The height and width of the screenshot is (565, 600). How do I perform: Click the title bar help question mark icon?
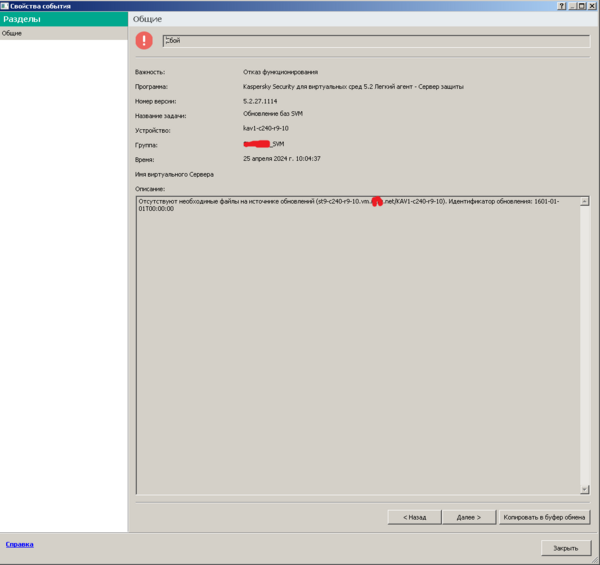(x=561, y=6)
